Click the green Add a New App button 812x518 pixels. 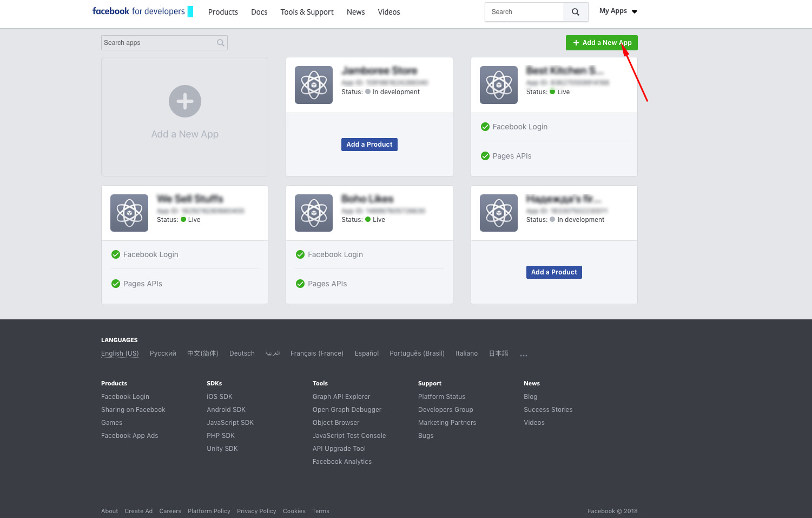pyautogui.click(x=602, y=43)
